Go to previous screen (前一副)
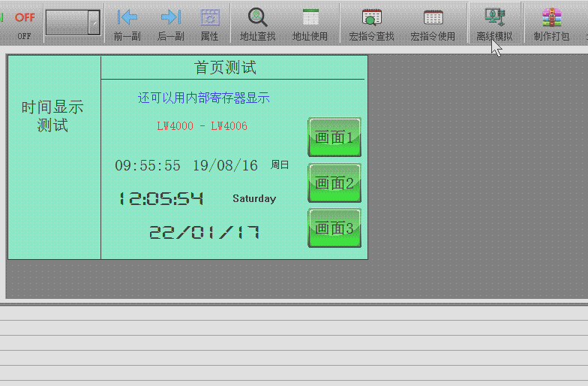This screenshot has width=588, height=386. click(x=127, y=23)
